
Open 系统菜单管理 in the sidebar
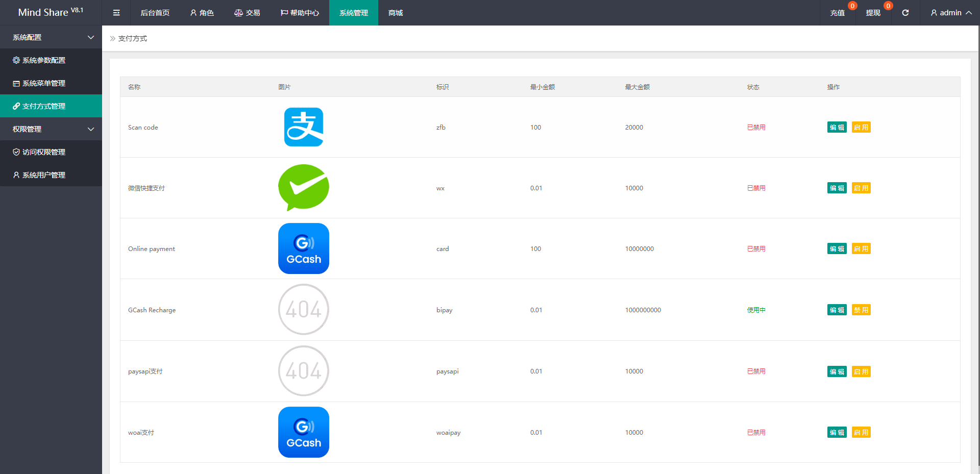[x=44, y=83]
